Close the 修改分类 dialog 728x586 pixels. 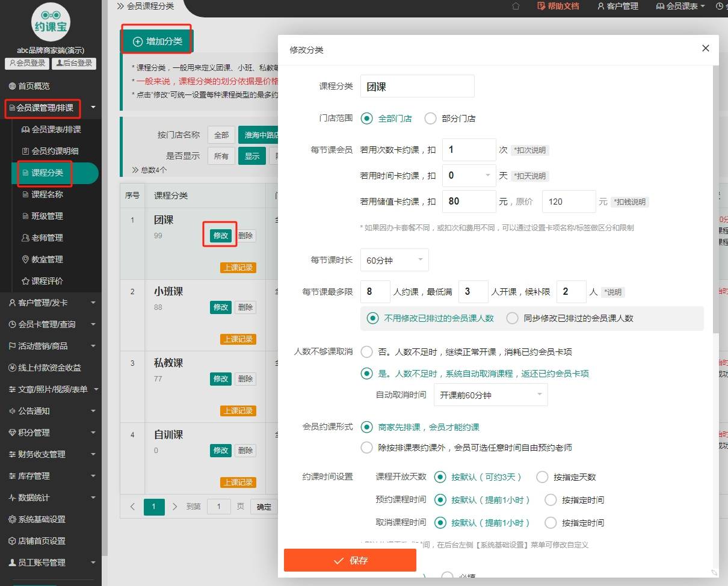pyautogui.click(x=706, y=48)
